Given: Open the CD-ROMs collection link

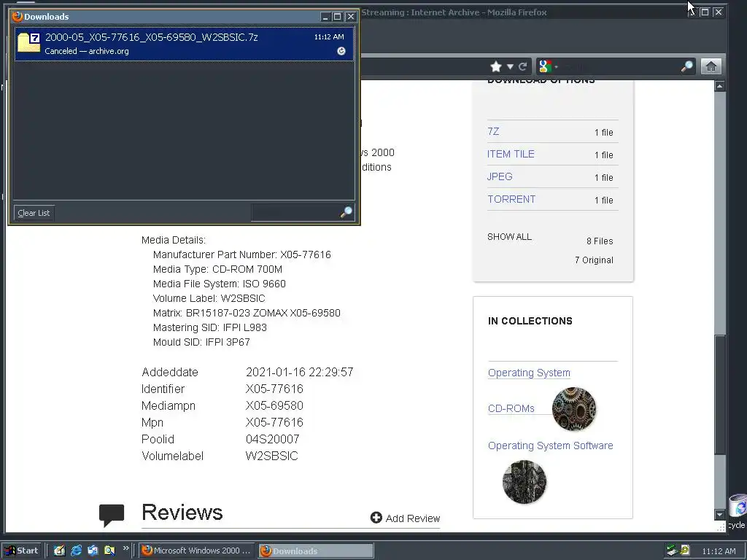Looking at the screenshot, I should point(511,408).
